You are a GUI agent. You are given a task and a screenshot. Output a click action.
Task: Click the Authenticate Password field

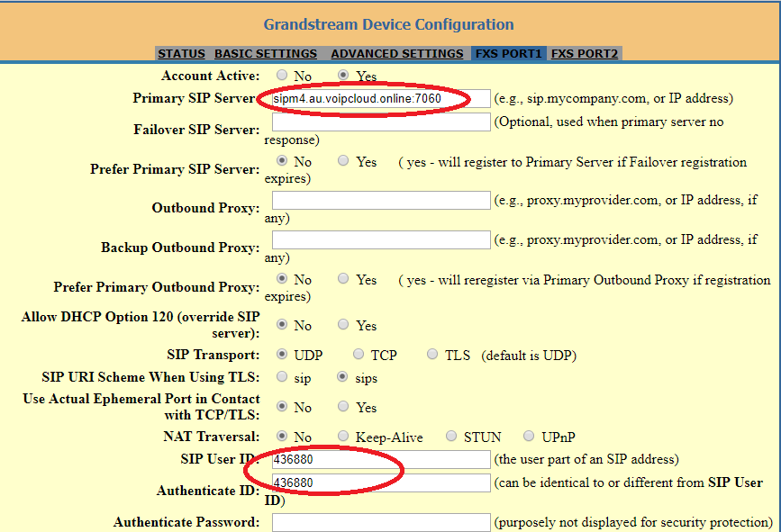point(381,522)
